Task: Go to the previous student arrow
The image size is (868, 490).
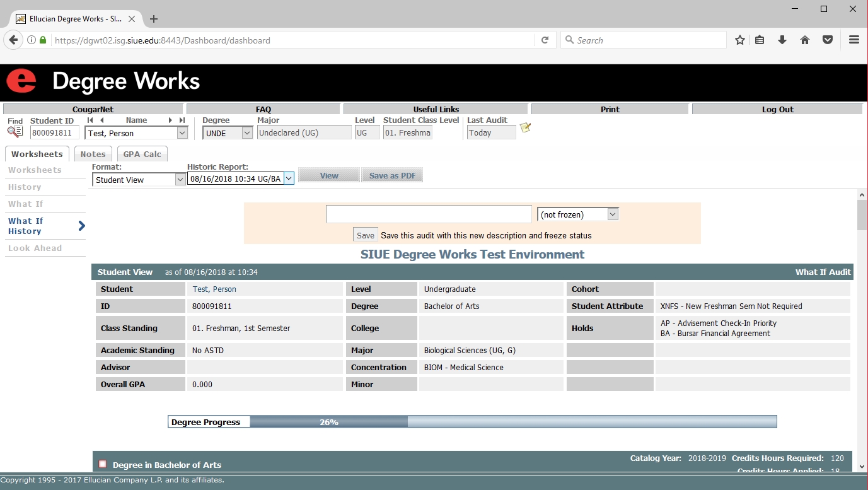Action: 101,120
